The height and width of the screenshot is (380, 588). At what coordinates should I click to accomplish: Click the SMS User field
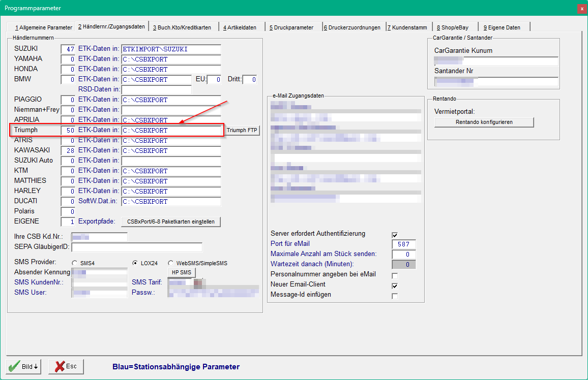click(99, 293)
